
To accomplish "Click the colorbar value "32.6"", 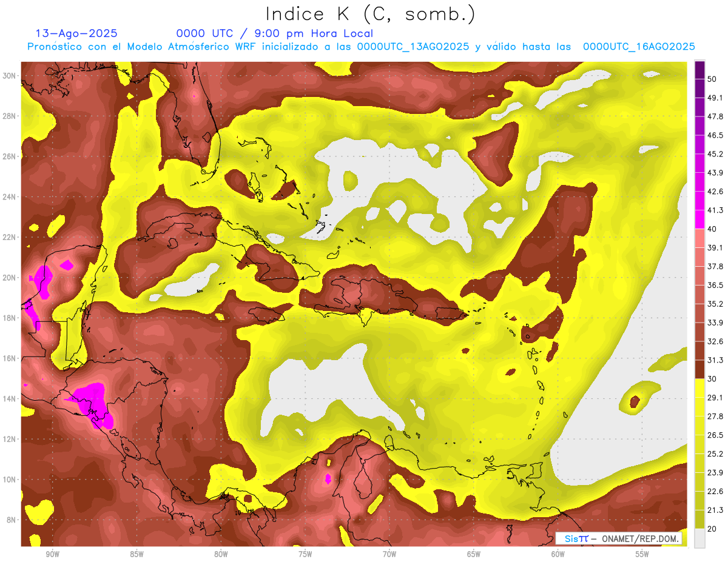I will click(x=715, y=341).
